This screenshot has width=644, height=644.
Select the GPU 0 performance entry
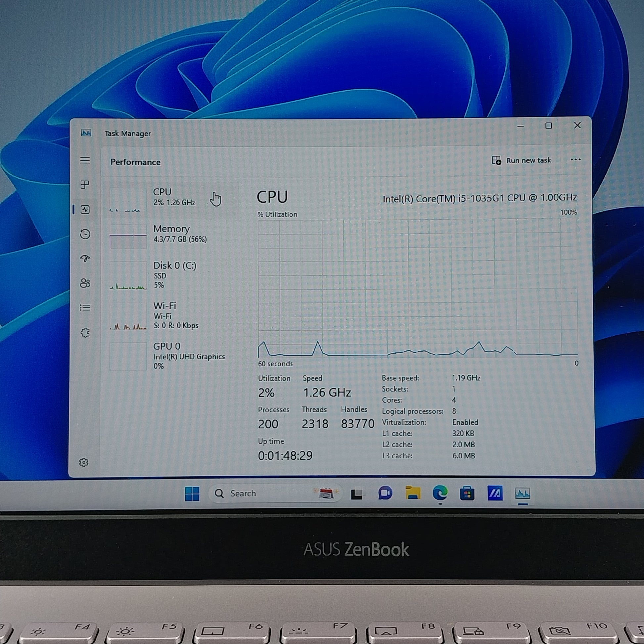172,356
